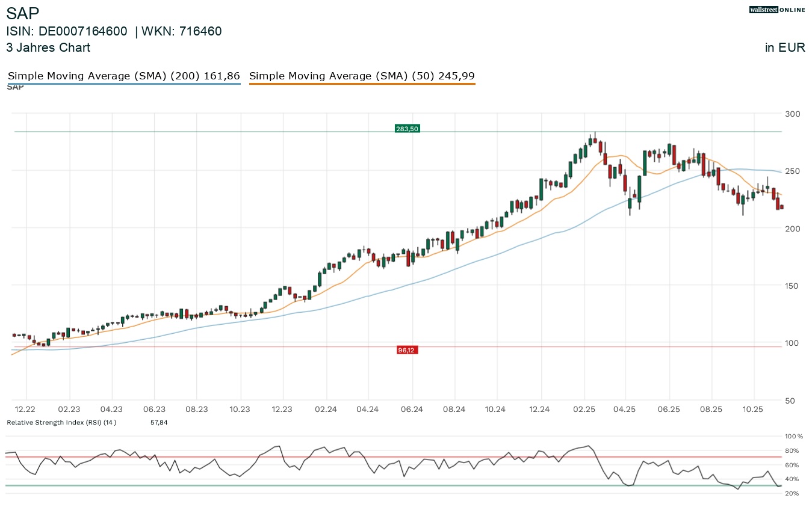Click the 150 price axis label
The height and width of the screenshot is (510, 812).
[793, 286]
